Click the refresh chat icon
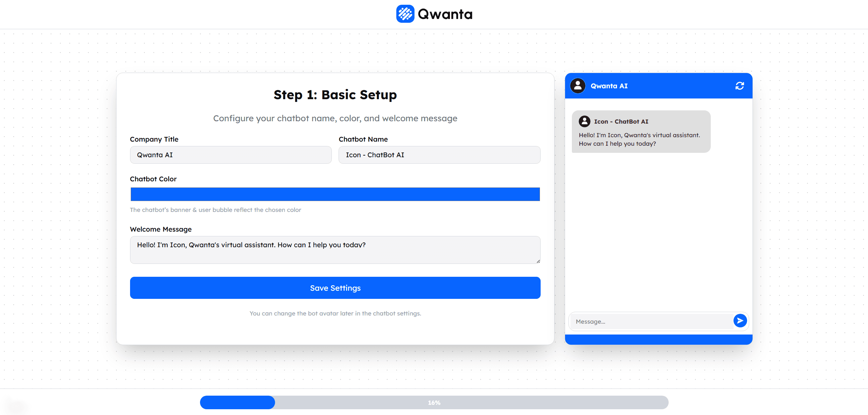 click(739, 86)
